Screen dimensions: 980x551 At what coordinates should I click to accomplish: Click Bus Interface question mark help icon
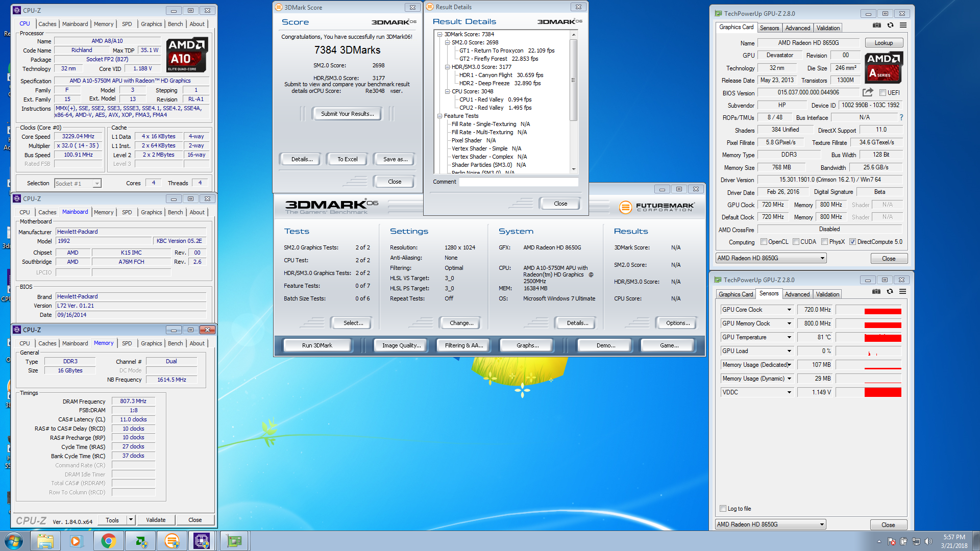(901, 117)
